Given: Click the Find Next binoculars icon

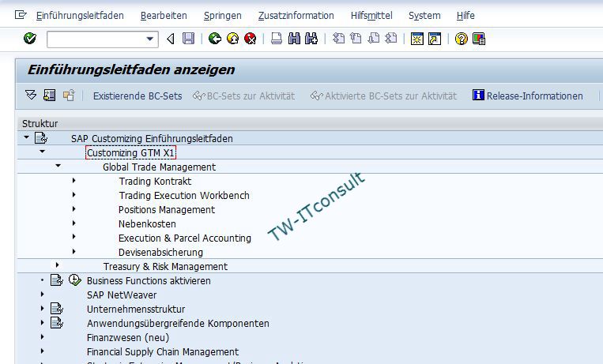Looking at the screenshot, I should 311,39.
